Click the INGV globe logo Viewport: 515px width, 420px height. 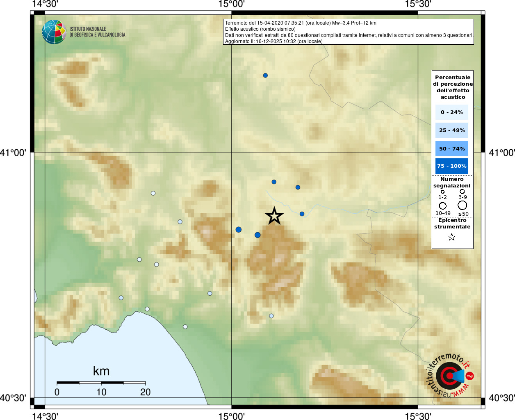coord(54,32)
